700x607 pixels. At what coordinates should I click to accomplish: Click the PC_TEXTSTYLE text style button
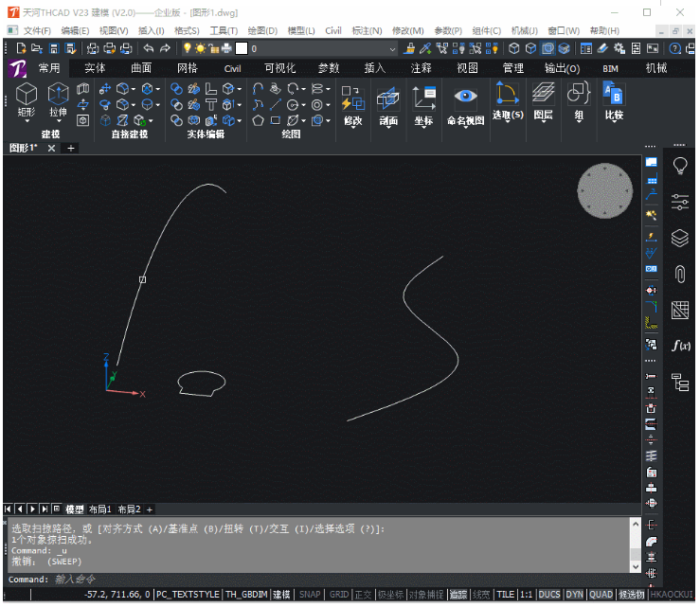pyautogui.click(x=188, y=595)
